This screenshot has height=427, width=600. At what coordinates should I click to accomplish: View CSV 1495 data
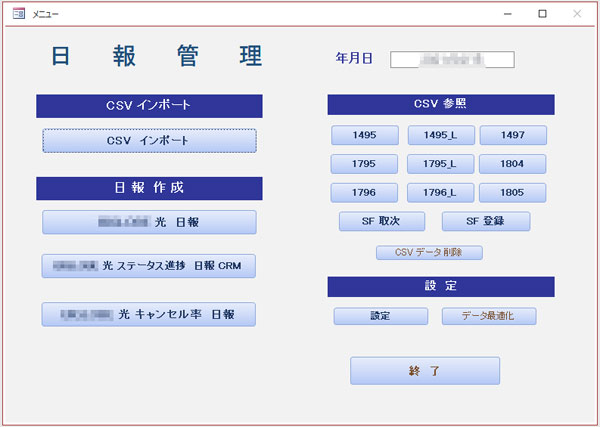click(x=365, y=135)
